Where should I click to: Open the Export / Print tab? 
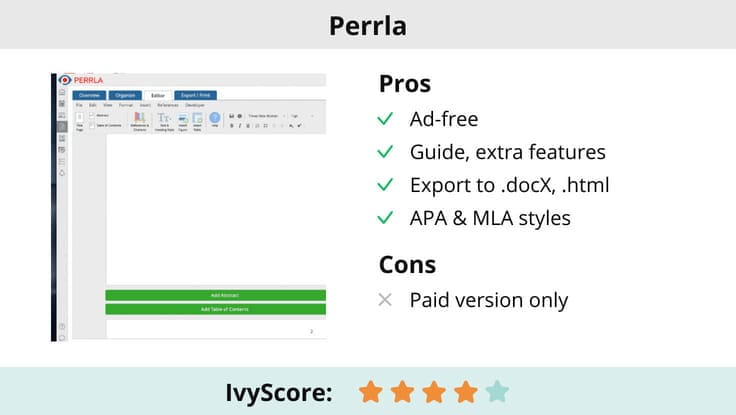tap(193, 95)
